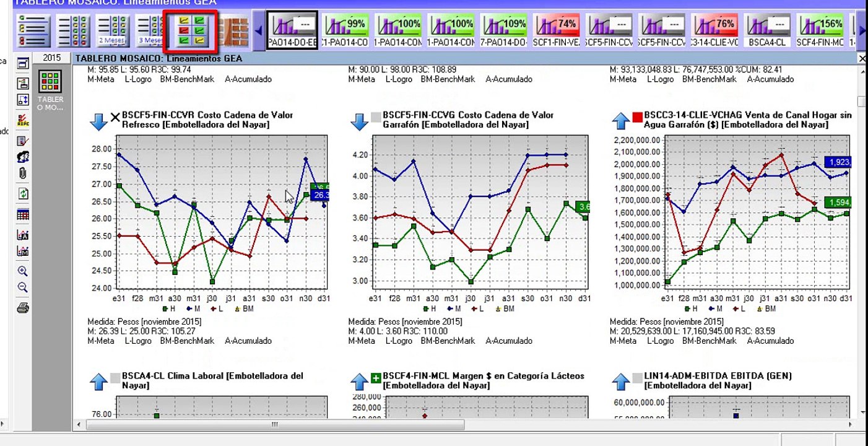Click up arrow of Venta de Canal Hogar chart

pyautogui.click(x=621, y=121)
